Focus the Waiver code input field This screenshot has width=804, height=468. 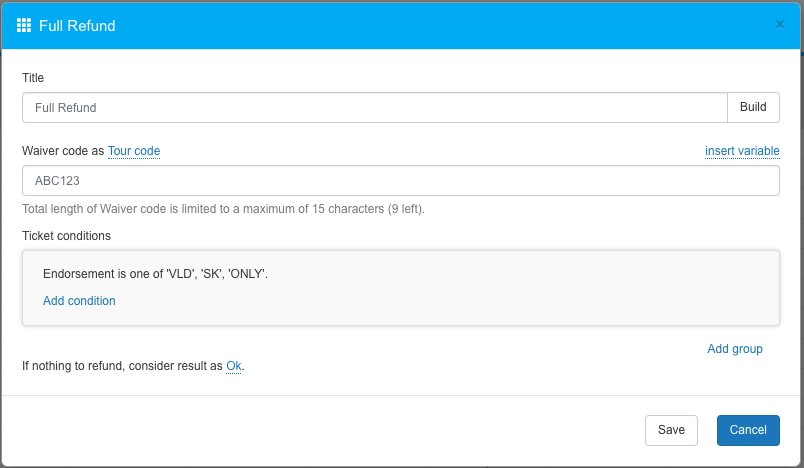[x=400, y=181]
